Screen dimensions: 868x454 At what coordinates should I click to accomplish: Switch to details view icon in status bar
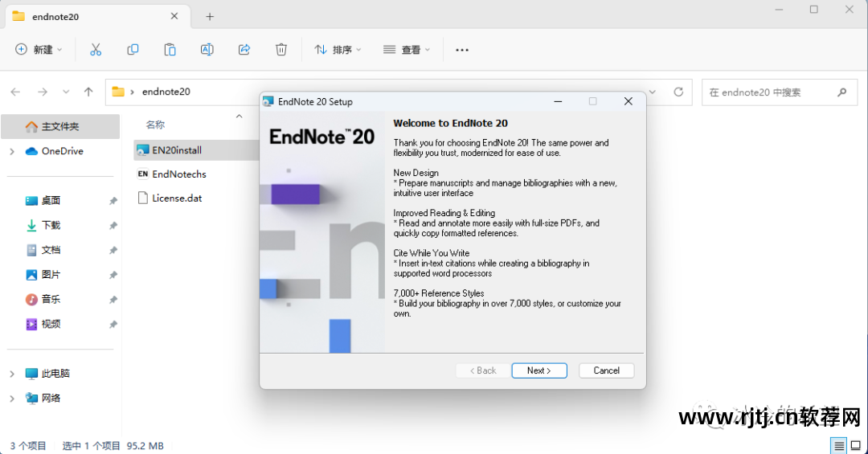[x=839, y=446]
